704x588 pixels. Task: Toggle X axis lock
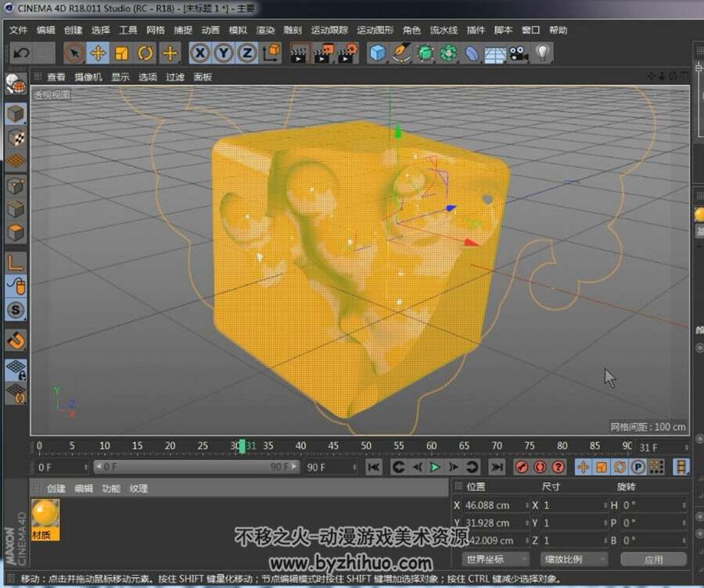pos(199,53)
